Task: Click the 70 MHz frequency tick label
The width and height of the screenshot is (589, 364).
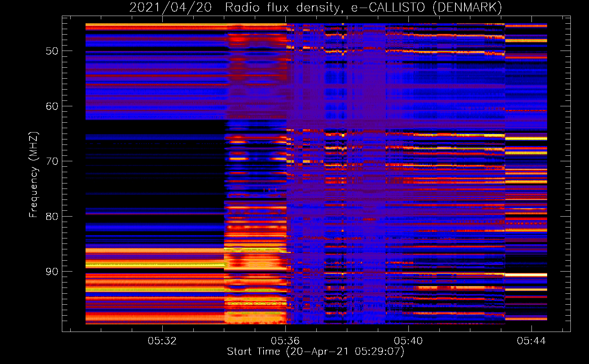Action: point(52,161)
